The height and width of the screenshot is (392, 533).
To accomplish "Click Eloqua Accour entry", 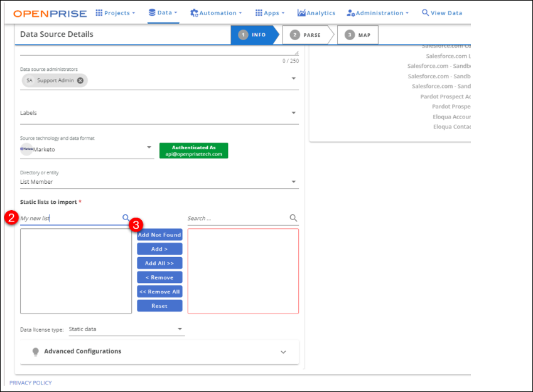I will [x=451, y=117].
